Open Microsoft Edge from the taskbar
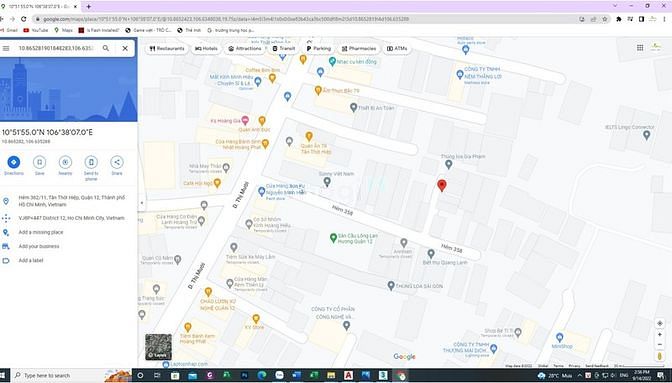672x383 pixels. tap(262, 375)
